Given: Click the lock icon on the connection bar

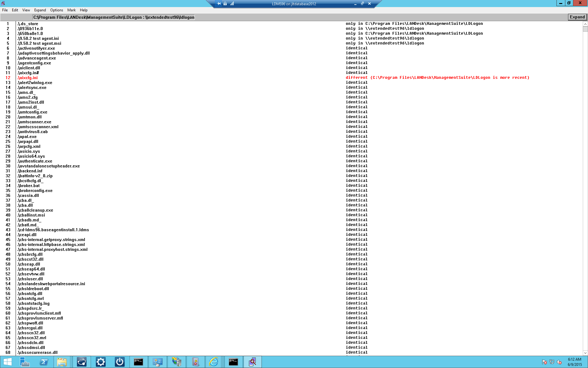Looking at the screenshot, I should point(225,4).
